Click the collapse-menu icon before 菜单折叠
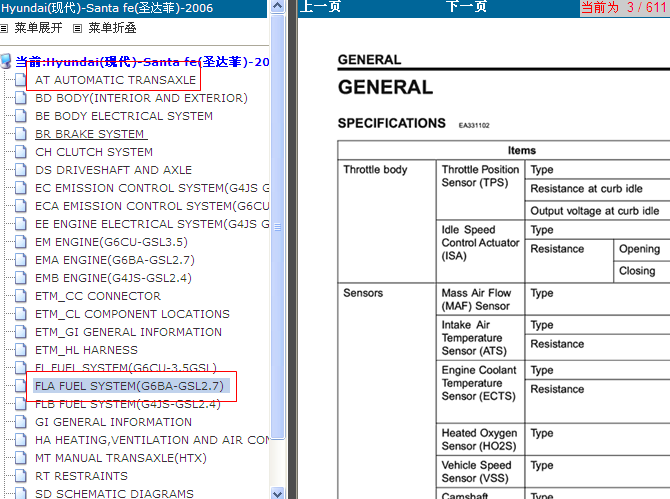Screen dimensions: 670x499 (x=77, y=29)
